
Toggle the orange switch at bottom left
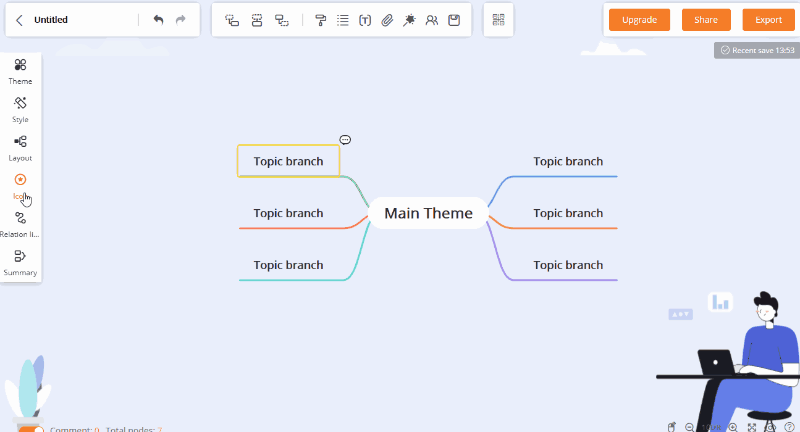(x=31, y=428)
